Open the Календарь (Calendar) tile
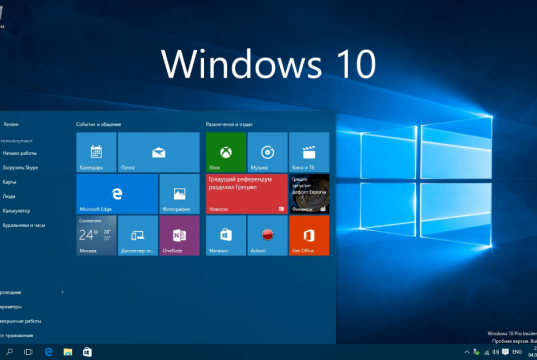This screenshot has width=537, height=360. click(x=96, y=152)
